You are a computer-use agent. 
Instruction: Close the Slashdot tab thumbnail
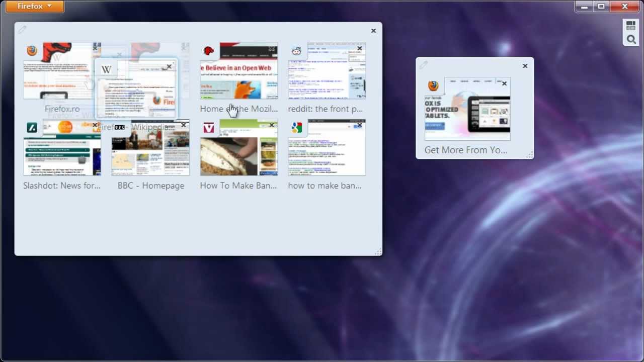[95, 125]
